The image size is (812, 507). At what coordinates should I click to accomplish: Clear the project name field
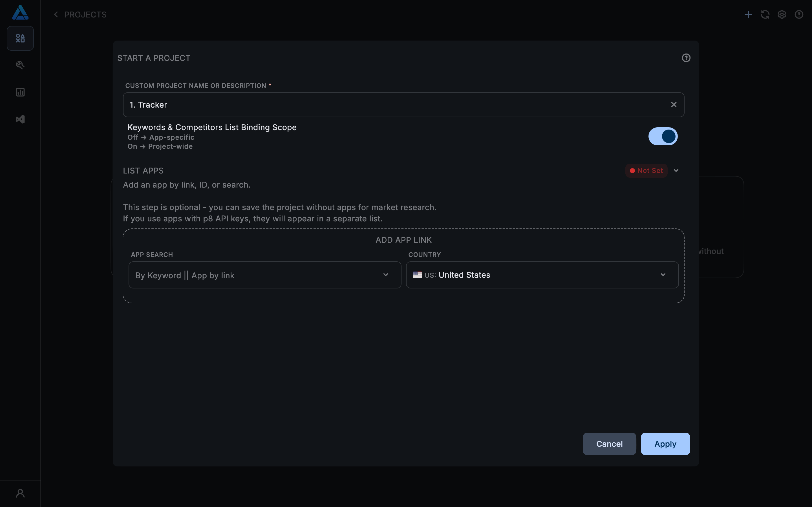point(673,104)
